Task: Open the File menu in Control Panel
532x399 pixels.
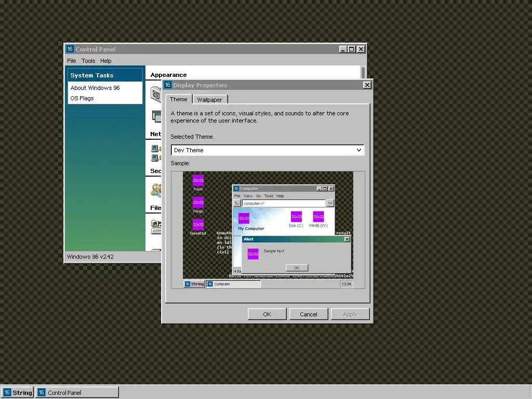Action: [72, 61]
